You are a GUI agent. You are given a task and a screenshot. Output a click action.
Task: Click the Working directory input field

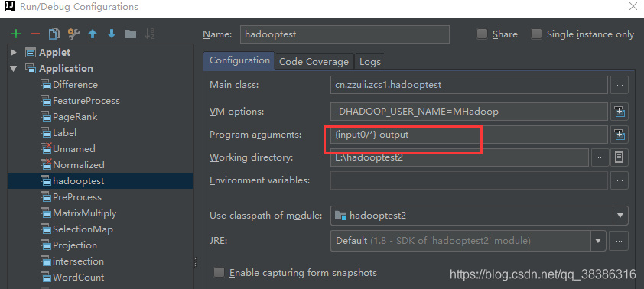pos(460,157)
